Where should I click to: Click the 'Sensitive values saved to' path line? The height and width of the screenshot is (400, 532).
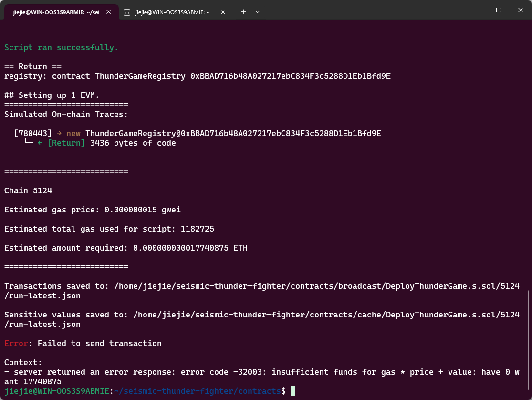tap(261, 319)
